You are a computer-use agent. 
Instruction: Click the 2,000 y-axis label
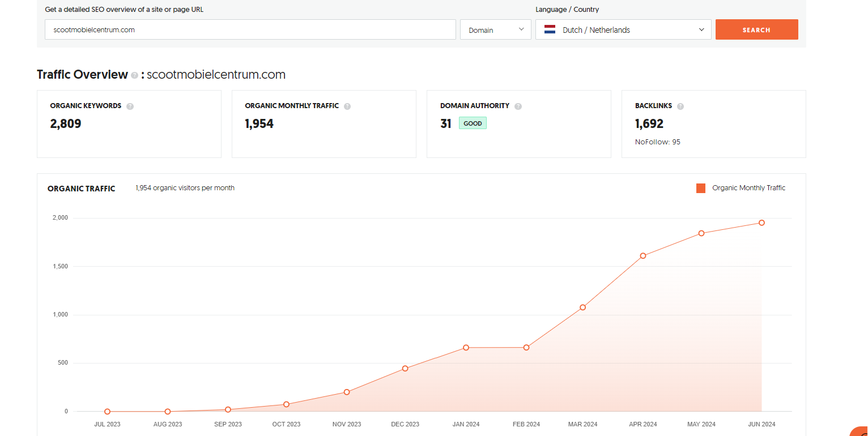coord(60,218)
